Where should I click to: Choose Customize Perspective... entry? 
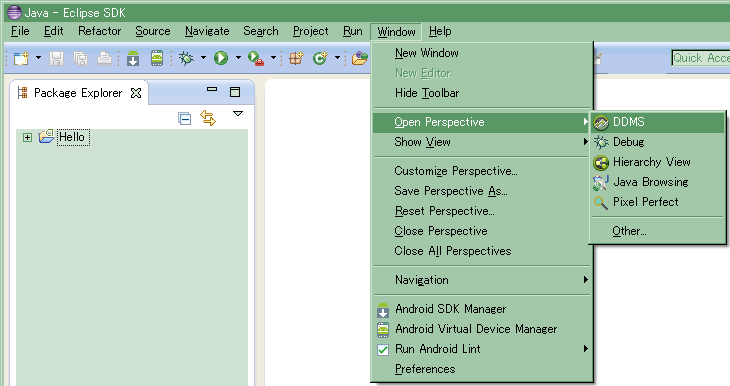tap(482, 171)
